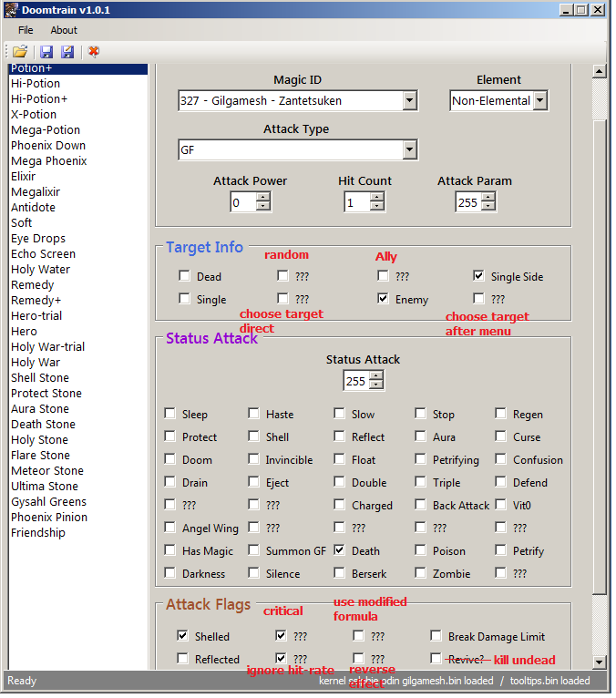Click the scrollbar down arrow

coord(600,662)
